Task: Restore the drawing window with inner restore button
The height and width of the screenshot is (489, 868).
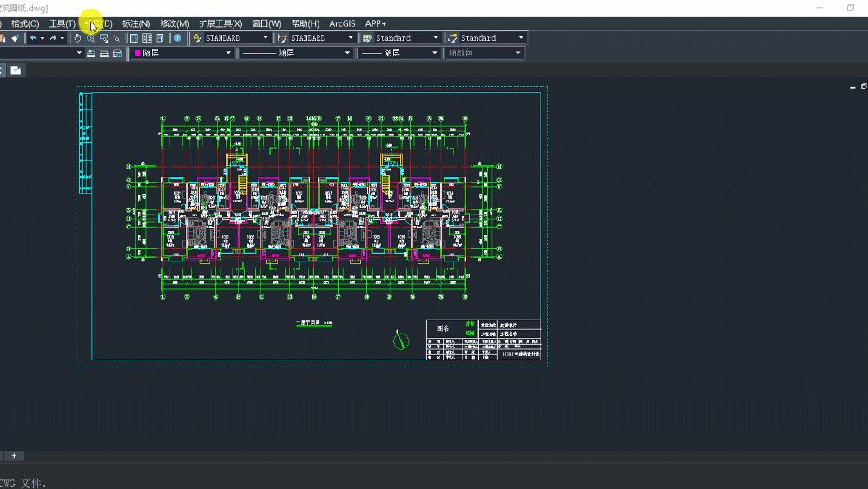Action: 864,86
